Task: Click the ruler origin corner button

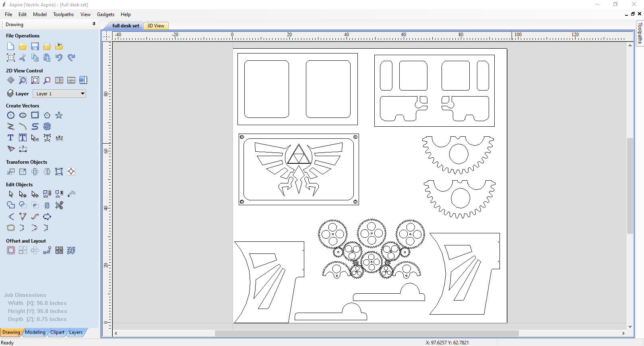Action: tap(107, 36)
